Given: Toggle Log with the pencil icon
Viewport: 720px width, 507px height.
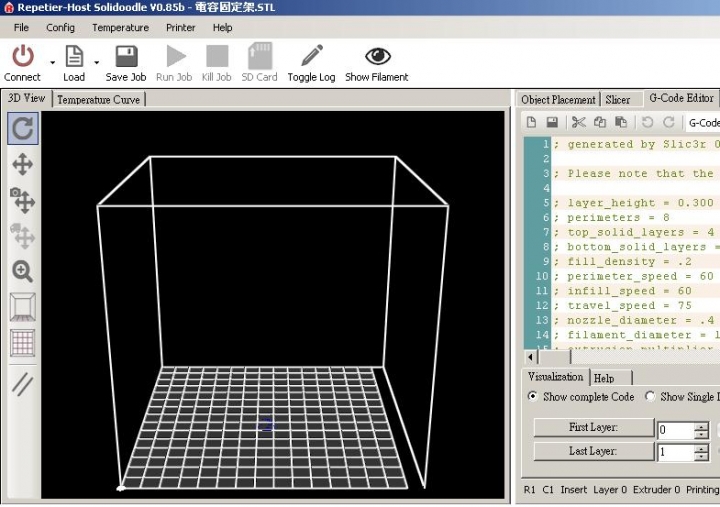Looking at the screenshot, I should coord(311,57).
